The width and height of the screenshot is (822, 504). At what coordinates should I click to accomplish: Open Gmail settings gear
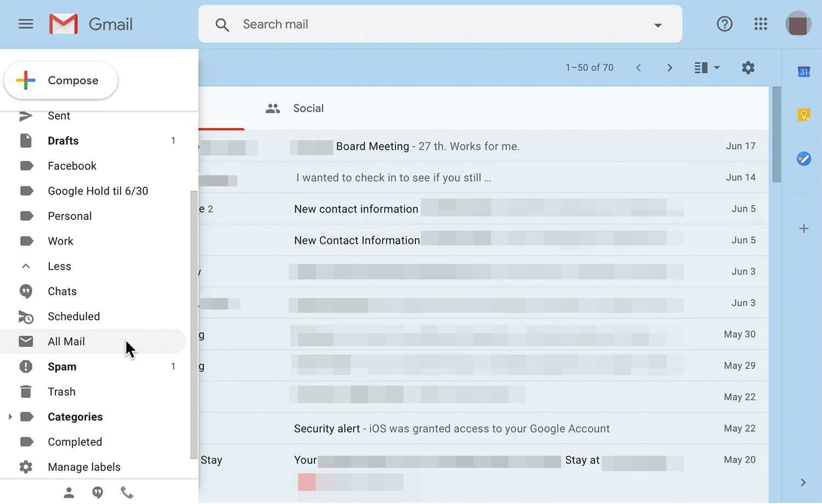tap(748, 67)
